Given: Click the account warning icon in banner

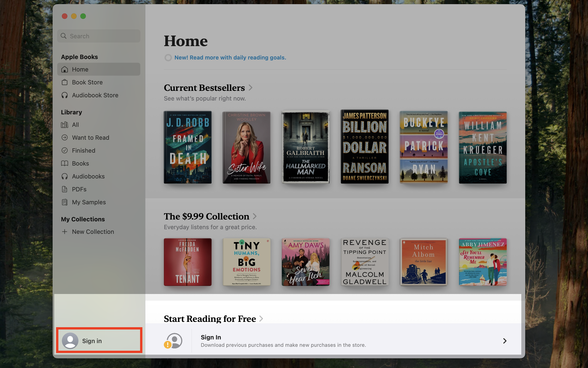Looking at the screenshot, I should point(173,341).
